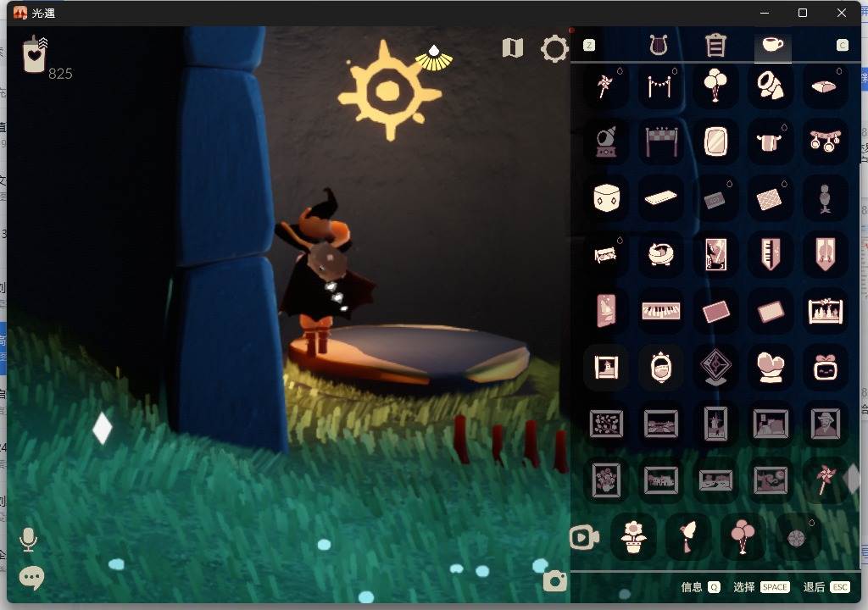Image resolution: width=868 pixels, height=610 pixels.
Task: Pick the pink poster in fifth row
Action: point(605,311)
